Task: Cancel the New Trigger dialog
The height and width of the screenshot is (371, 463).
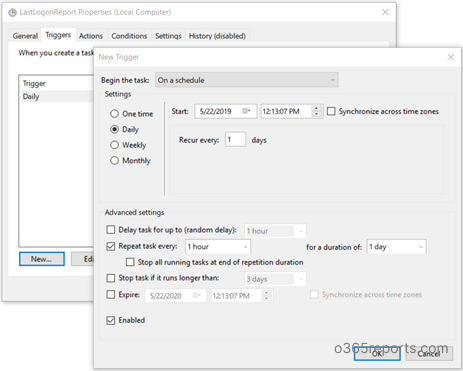Action: pyautogui.click(x=429, y=353)
